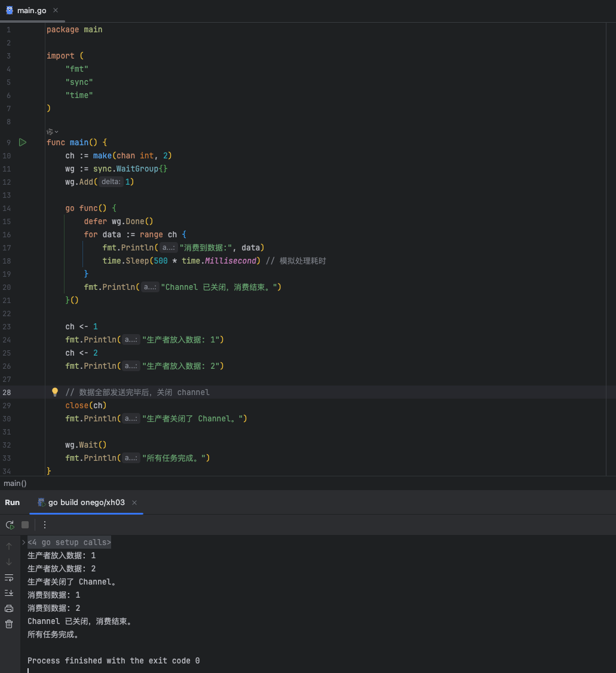Click the main() breadcrumb
This screenshot has height=673, width=616.
coord(15,484)
